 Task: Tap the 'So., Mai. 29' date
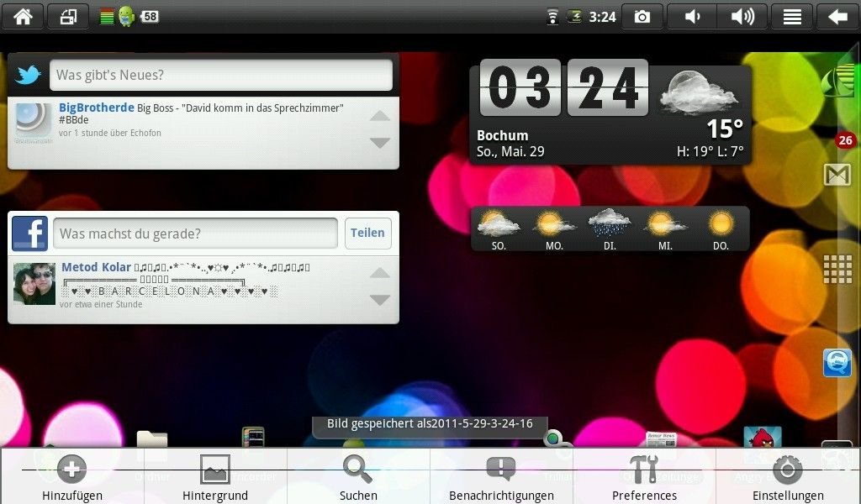pos(510,151)
